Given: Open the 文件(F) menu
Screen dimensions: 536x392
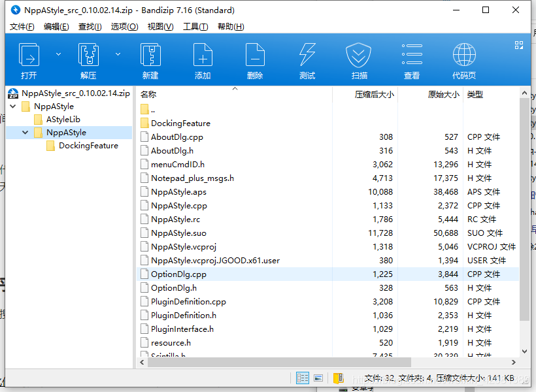Looking at the screenshot, I should [22, 27].
